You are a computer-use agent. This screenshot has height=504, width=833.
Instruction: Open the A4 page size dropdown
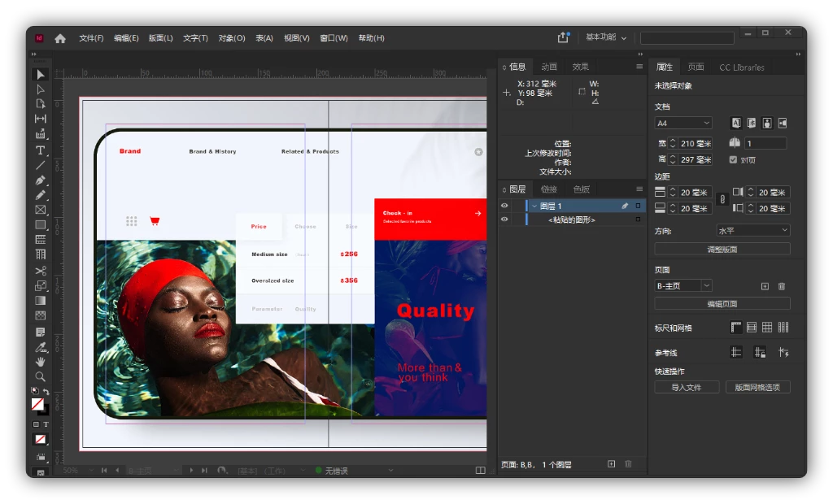pyautogui.click(x=683, y=124)
